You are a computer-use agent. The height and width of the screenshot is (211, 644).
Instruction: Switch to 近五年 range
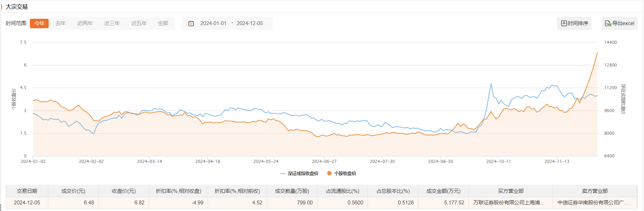pos(139,23)
